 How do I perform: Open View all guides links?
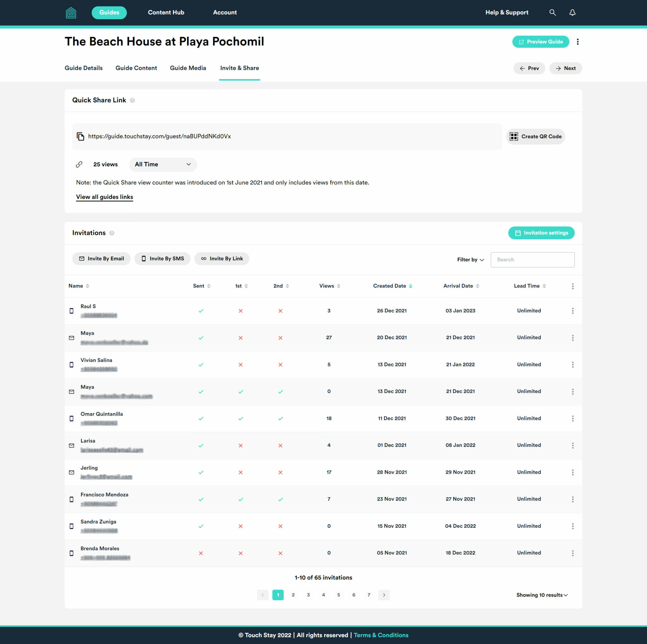pyautogui.click(x=105, y=197)
